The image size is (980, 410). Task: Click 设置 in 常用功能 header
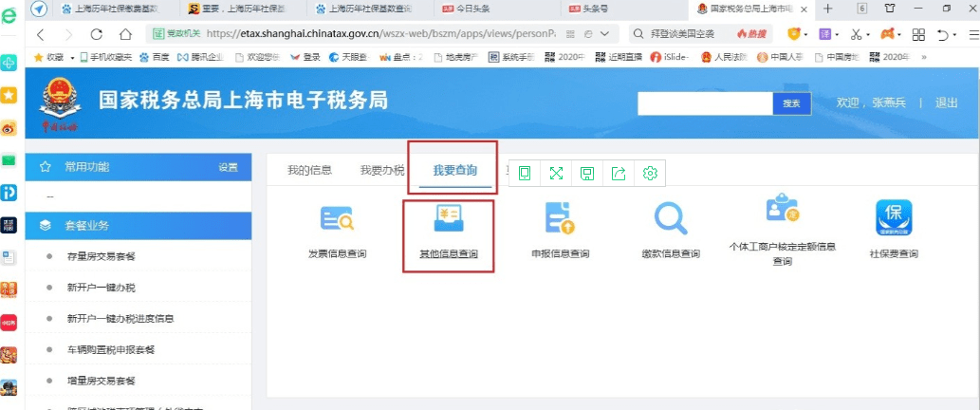[x=228, y=167]
